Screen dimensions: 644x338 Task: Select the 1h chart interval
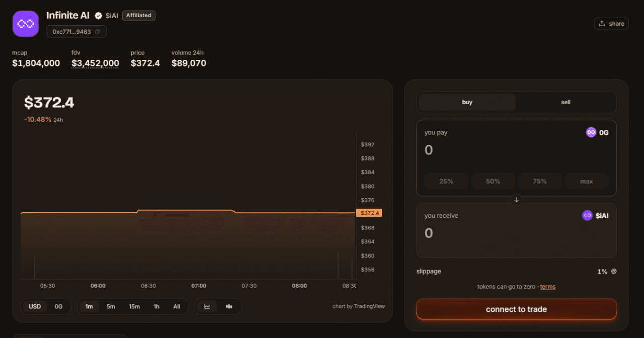(156, 306)
